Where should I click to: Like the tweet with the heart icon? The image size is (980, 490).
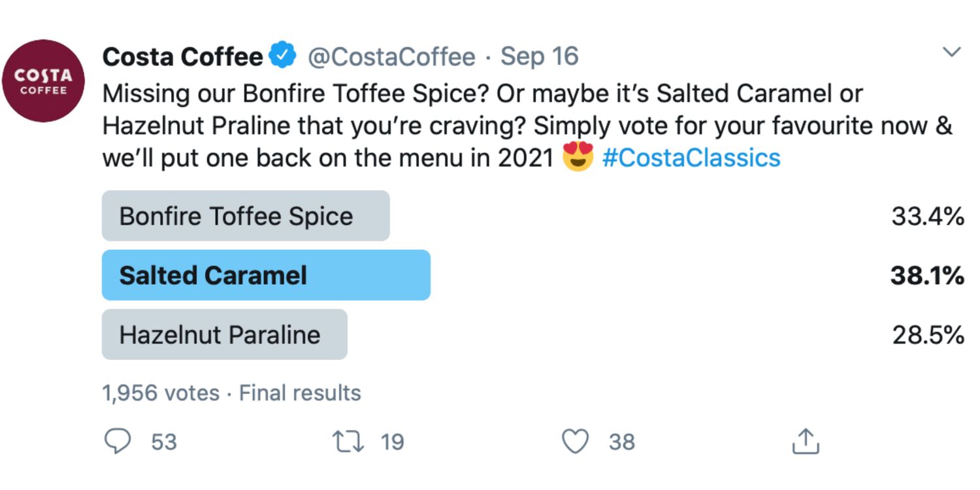tap(576, 442)
